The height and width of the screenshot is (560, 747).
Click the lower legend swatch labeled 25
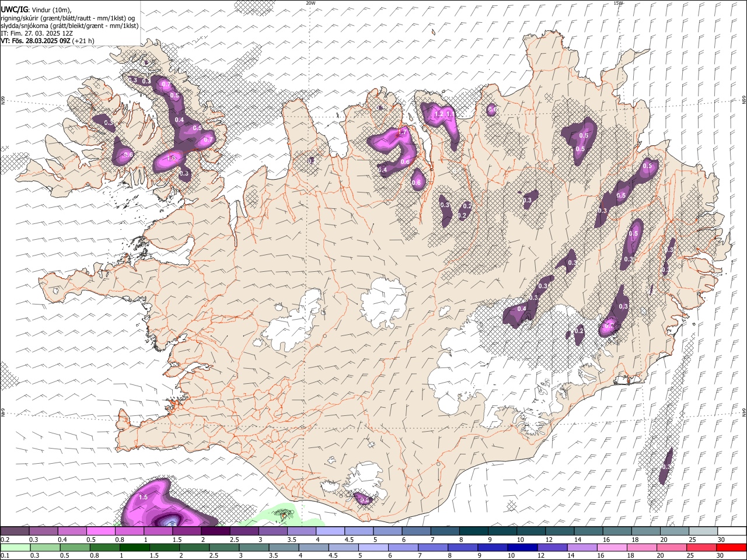pos(701,547)
